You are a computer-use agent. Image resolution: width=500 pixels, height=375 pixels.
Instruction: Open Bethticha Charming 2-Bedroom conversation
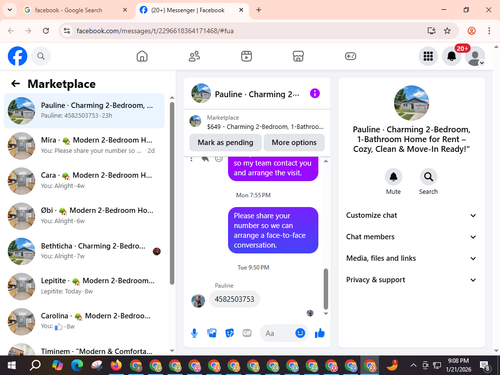pyautogui.click(x=84, y=251)
